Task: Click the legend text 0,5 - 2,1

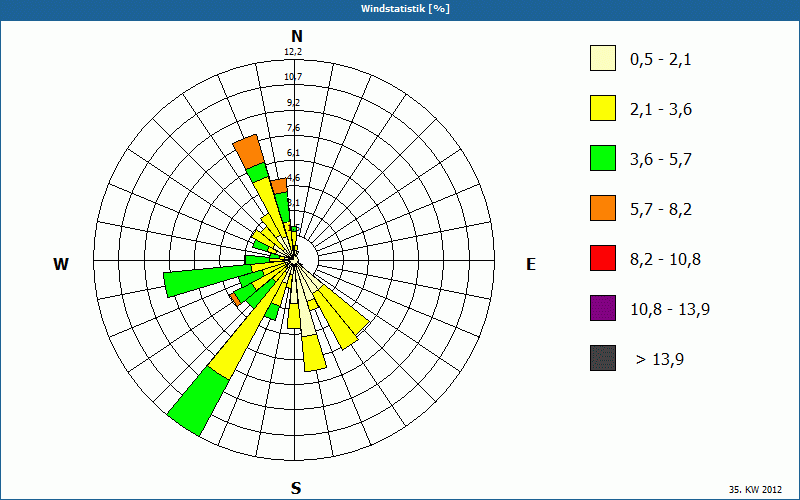Action: coord(660,60)
